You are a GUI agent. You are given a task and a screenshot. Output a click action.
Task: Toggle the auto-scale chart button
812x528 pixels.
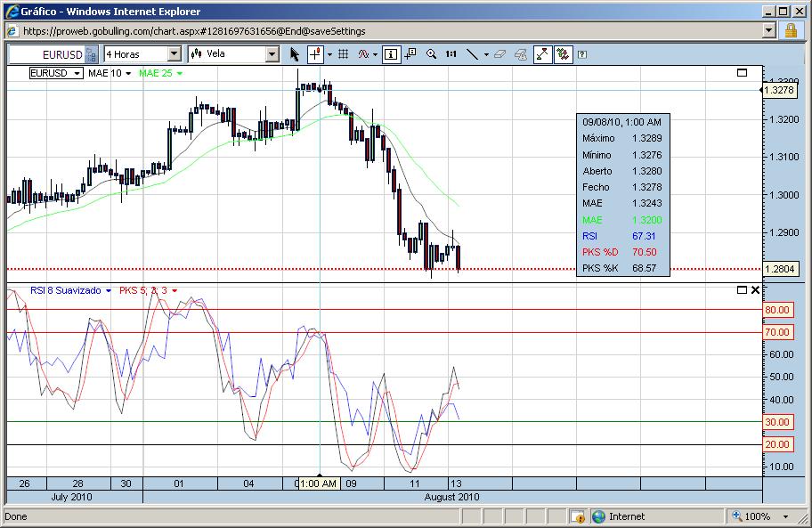(542, 53)
